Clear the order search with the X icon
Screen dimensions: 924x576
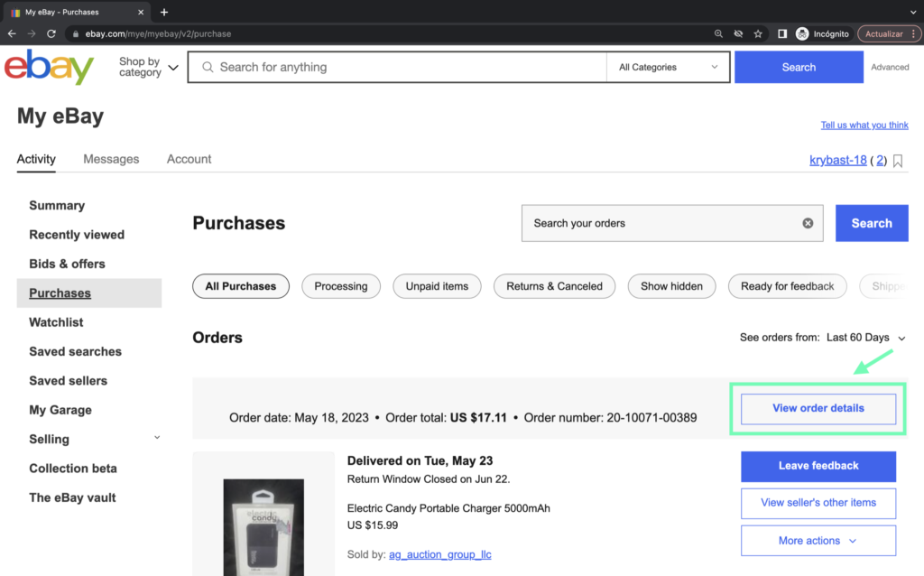[x=808, y=223]
